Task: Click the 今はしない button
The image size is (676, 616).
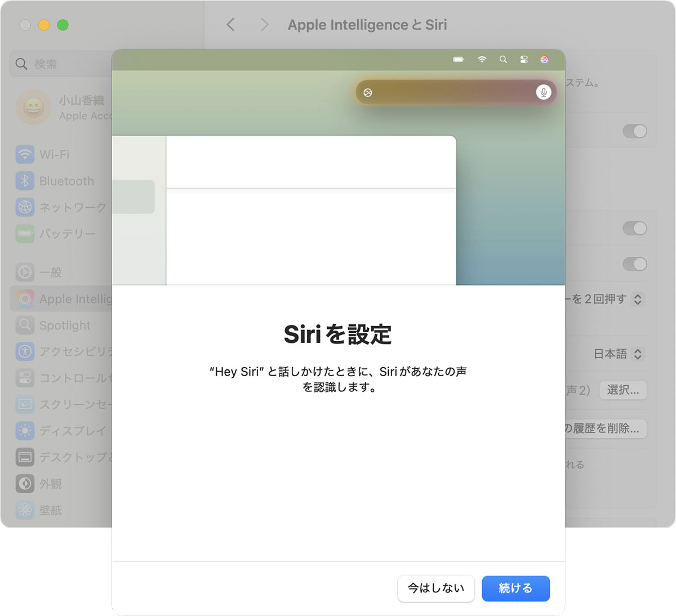Action: coord(436,588)
